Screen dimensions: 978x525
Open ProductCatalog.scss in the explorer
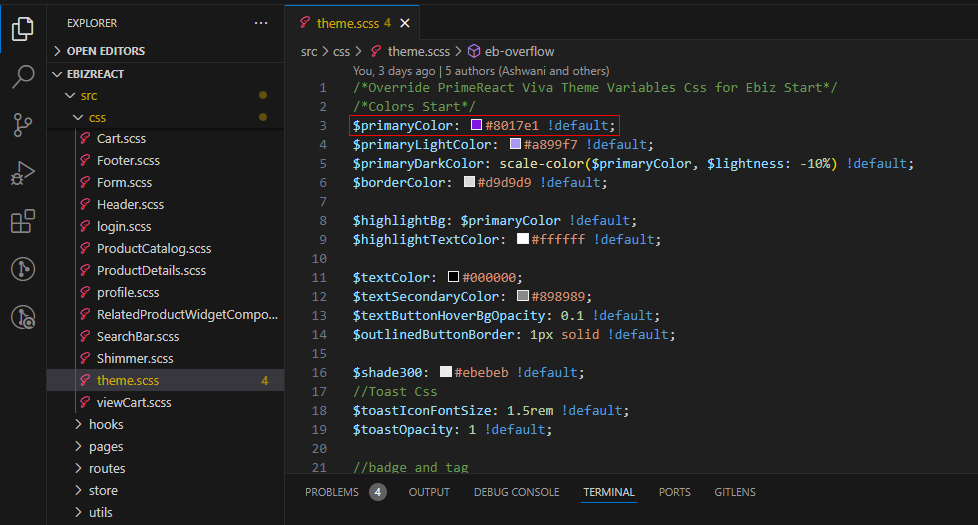point(166,248)
